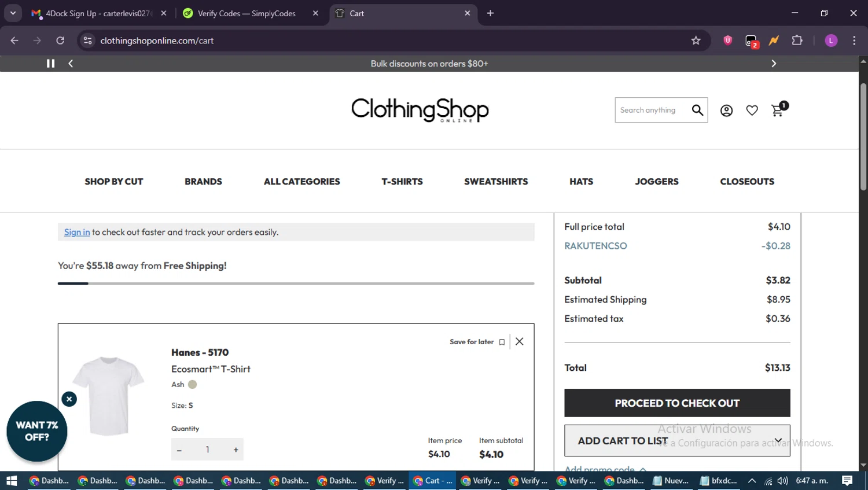Open Hats menu
This screenshot has height=490, width=868.
tap(581, 182)
